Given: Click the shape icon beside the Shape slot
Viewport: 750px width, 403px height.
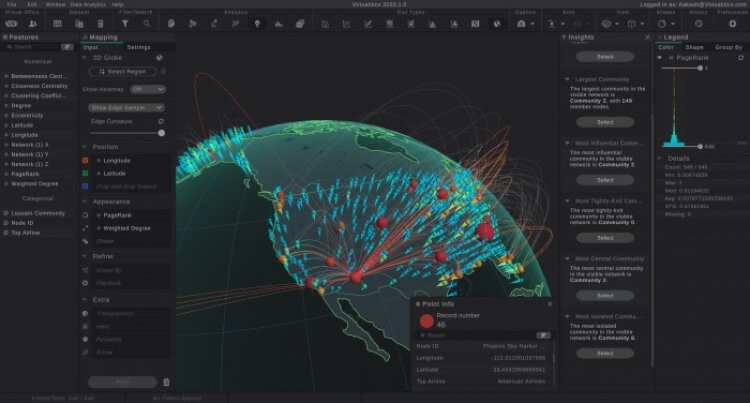Looking at the screenshot, I should [x=85, y=241].
